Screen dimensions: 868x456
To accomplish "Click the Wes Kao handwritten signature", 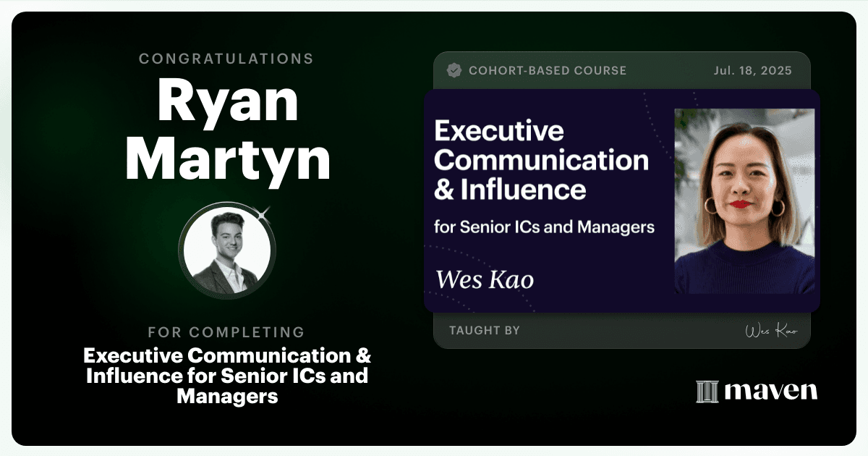I will tap(771, 331).
